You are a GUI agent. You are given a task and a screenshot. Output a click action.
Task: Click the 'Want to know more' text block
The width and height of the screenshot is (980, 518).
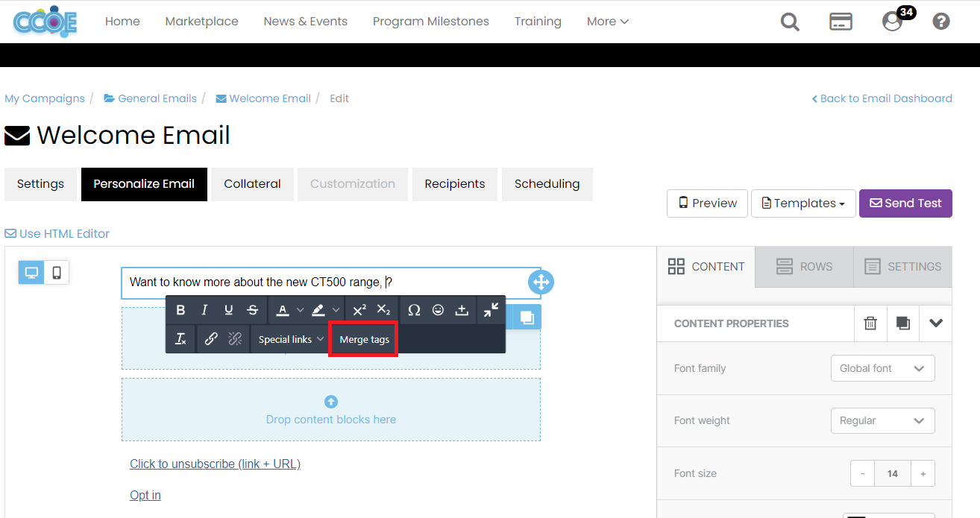pyautogui.click(x=331, y=282)
